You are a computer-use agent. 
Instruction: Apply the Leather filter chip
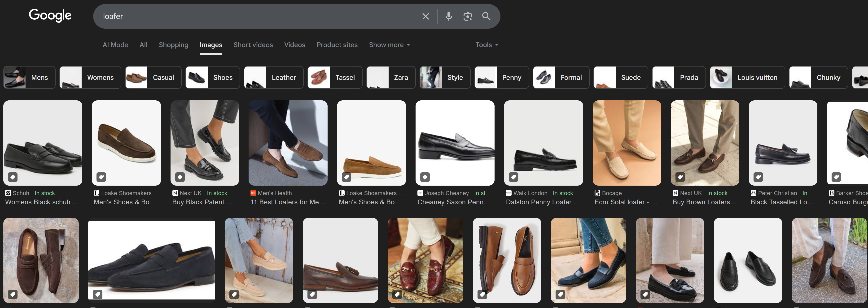274,78
